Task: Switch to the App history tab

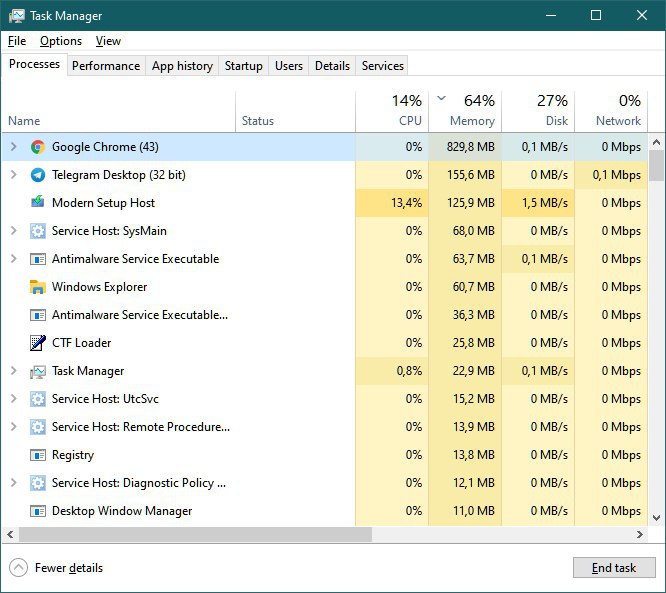Action: pyautogui.click(x=182, y=66)
